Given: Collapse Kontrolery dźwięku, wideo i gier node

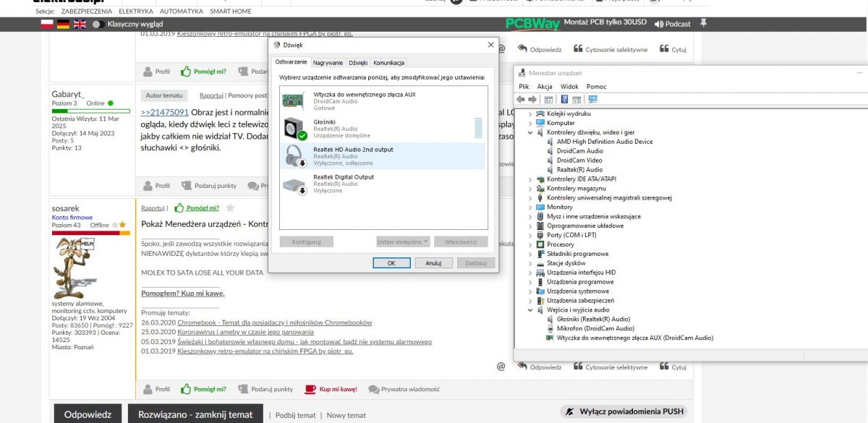Looking at the screenshot, I should click(x=531, y=132).
